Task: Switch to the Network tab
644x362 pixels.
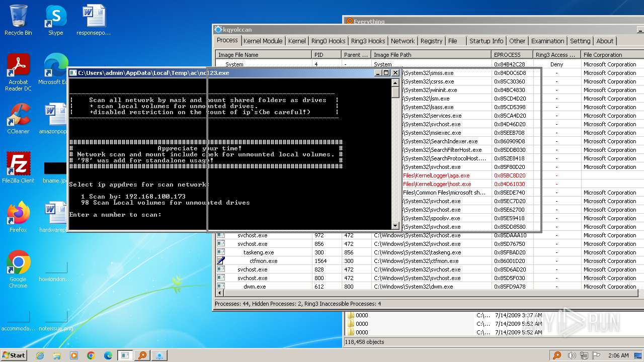Action: [x=403, y=41]
